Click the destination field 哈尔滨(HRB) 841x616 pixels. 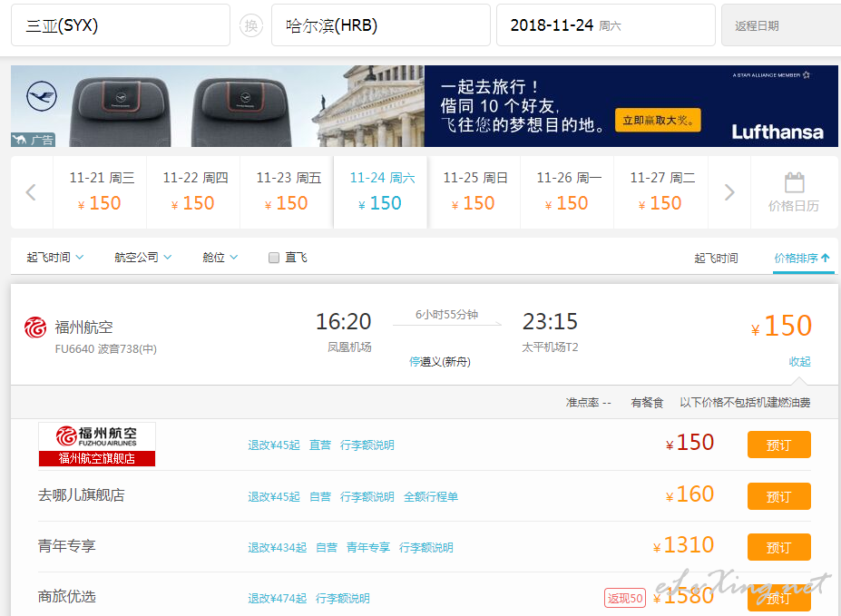[381, 25]
